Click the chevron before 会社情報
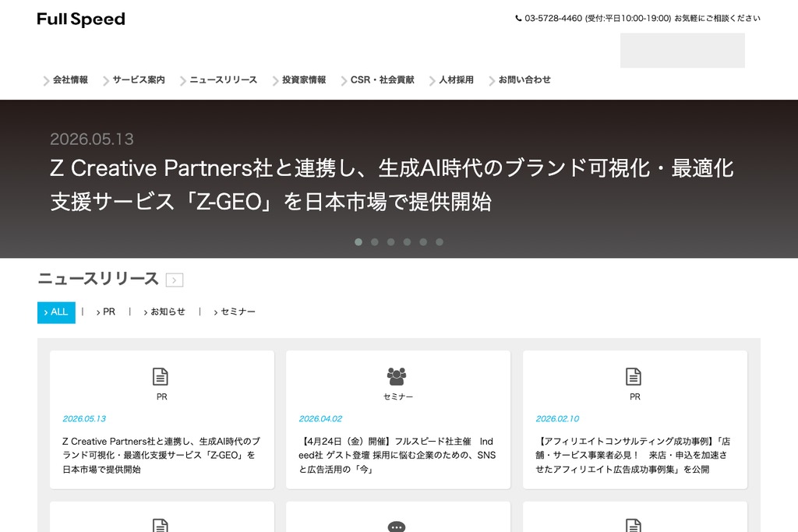The height and width of the screenshot is (532, 798). coord(46,80)
